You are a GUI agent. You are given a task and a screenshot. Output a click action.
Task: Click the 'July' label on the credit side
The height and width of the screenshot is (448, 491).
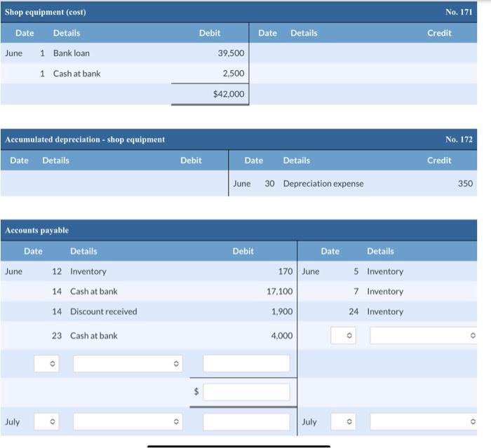point(309,421)
